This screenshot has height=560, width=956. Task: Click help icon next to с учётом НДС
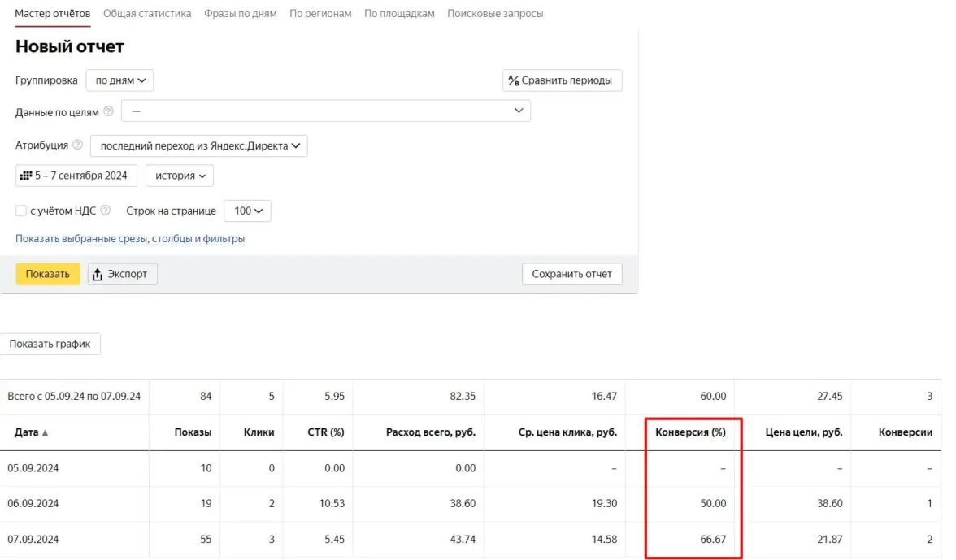click(x=105, y=211)
